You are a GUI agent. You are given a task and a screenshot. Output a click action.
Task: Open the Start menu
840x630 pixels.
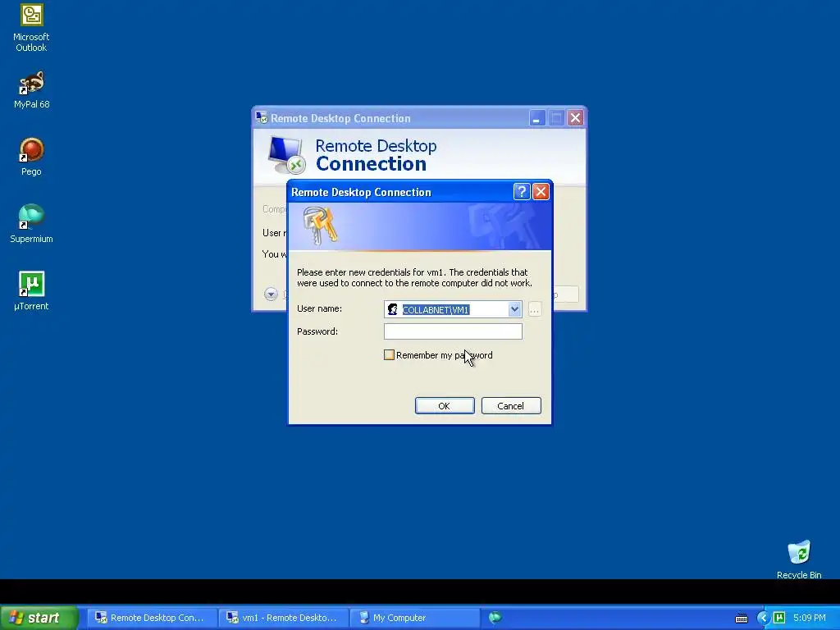39,618
